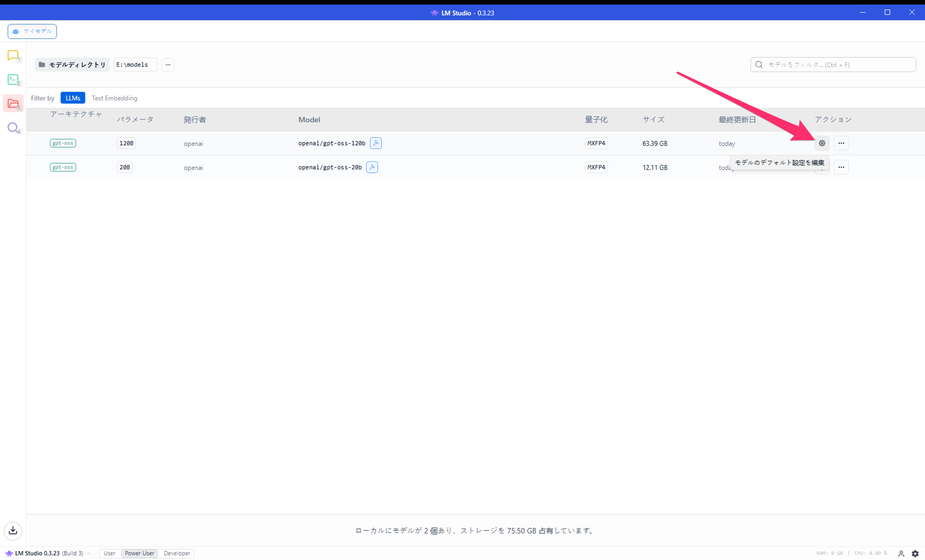The width and height of the screenshot is (925, 560).
Task: Open models directory options ellipsis menu
Action: [x=168, y=65]
